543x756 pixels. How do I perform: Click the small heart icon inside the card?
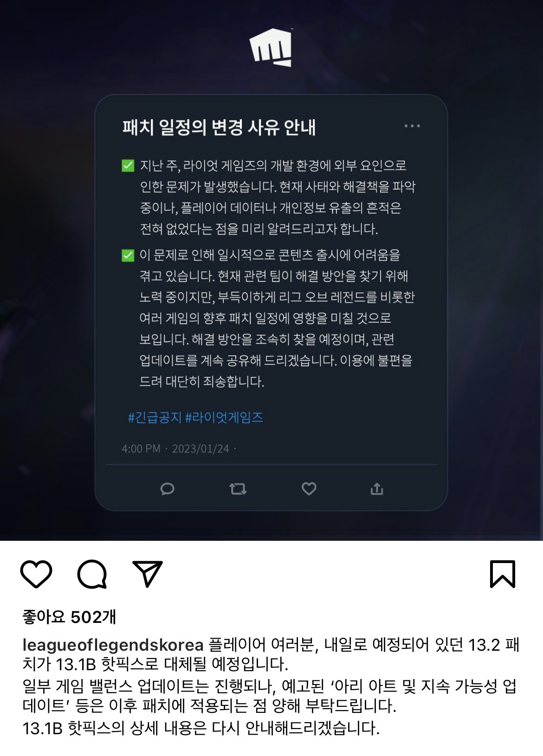point(309,488)
